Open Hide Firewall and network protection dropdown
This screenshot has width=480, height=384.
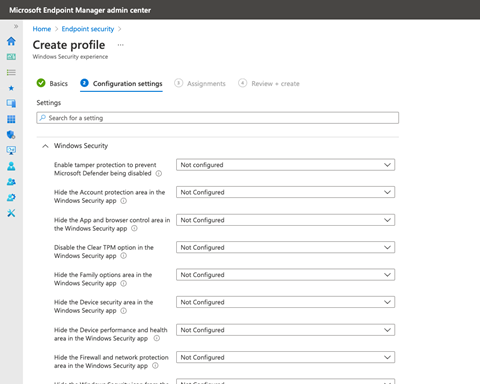pyautogui.click(x=285, y=357)
